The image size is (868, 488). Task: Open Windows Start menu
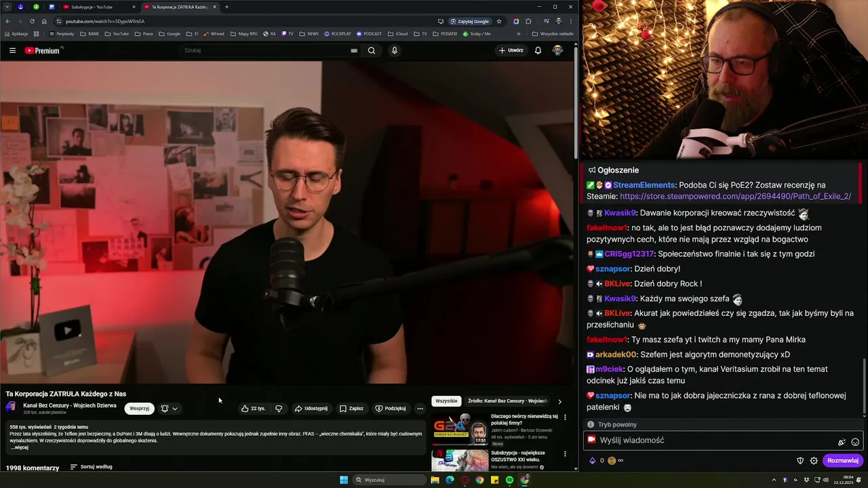(x=344, y=480)
